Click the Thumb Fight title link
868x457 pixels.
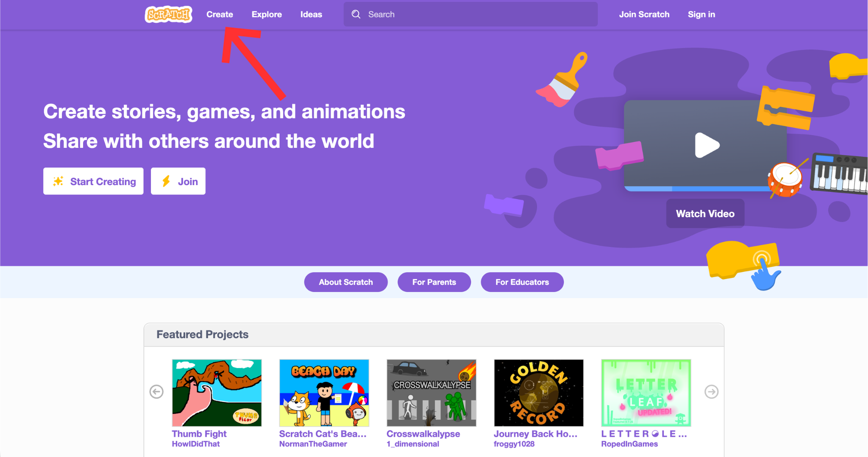[199, 434]
